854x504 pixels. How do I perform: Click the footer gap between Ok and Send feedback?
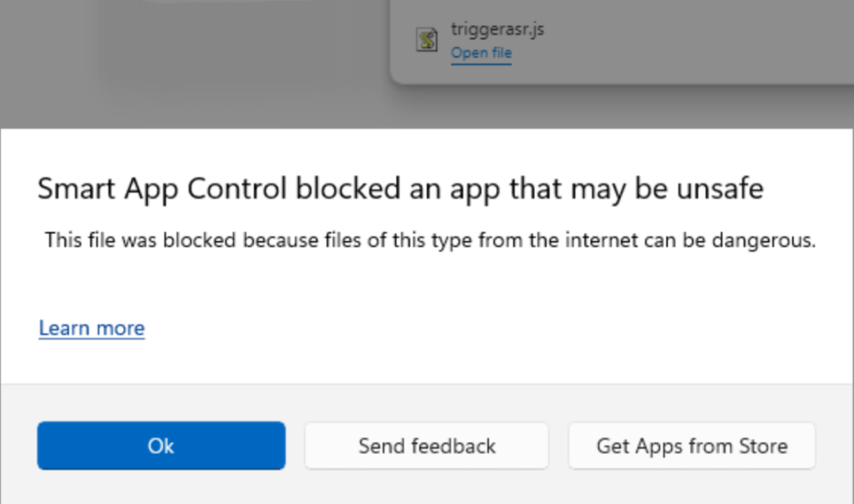click(x=295, y=446)
